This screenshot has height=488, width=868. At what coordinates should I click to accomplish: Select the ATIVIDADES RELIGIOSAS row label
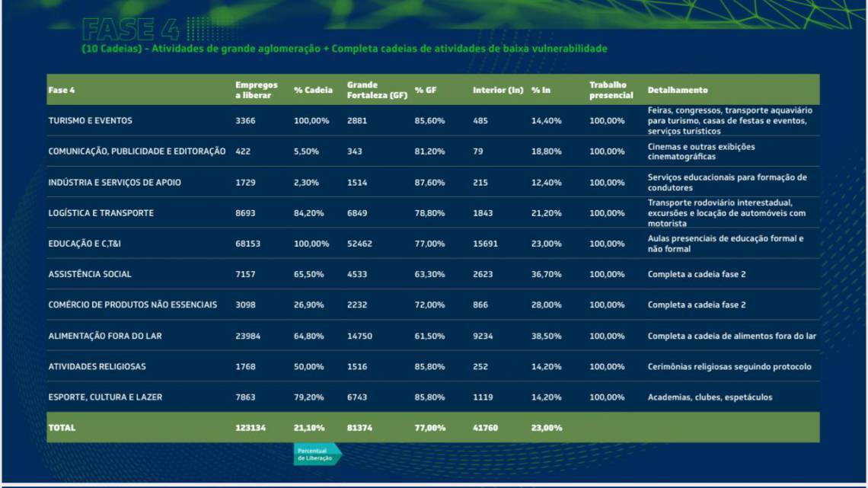97,366
